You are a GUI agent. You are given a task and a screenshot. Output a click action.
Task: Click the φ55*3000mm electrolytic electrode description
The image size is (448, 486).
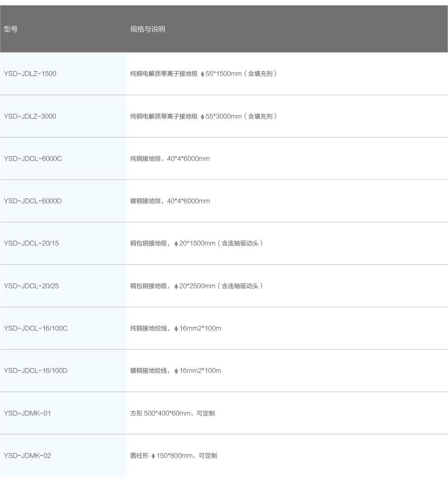pyautogui.click(x=203, y=116)
